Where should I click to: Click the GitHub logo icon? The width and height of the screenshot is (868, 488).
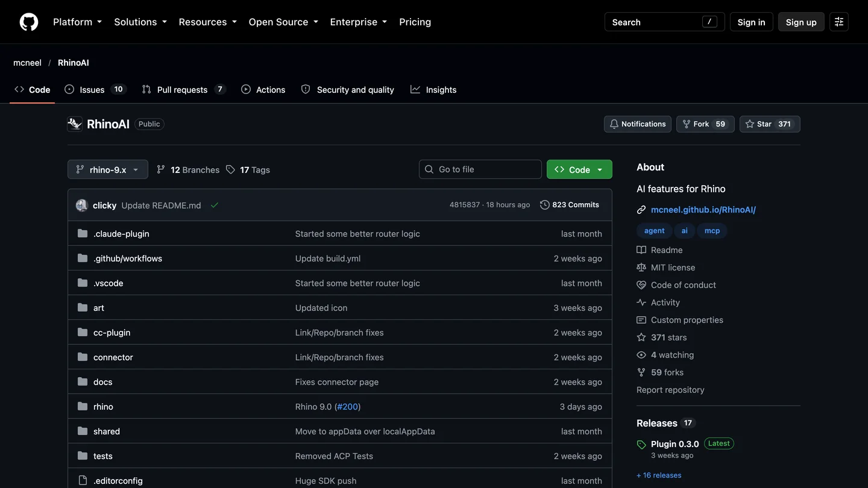[29, 22]
